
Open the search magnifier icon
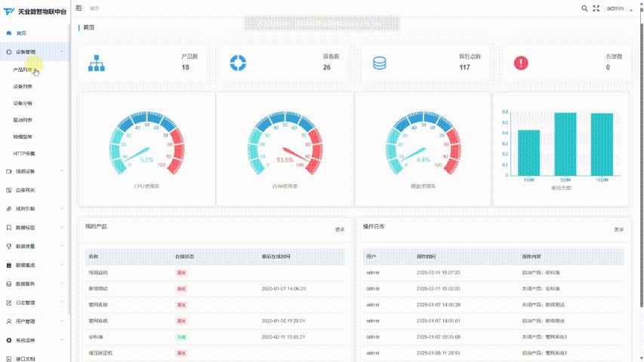(584, 8)
